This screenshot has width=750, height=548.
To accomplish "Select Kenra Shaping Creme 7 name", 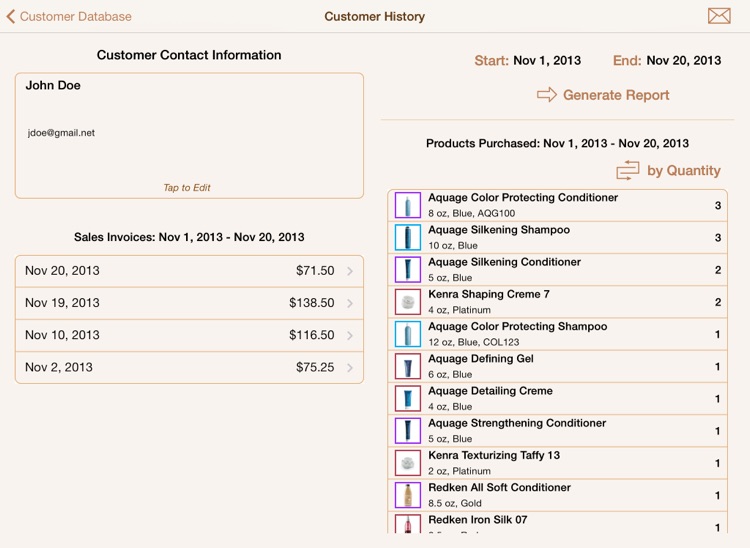I will [489, 294].
